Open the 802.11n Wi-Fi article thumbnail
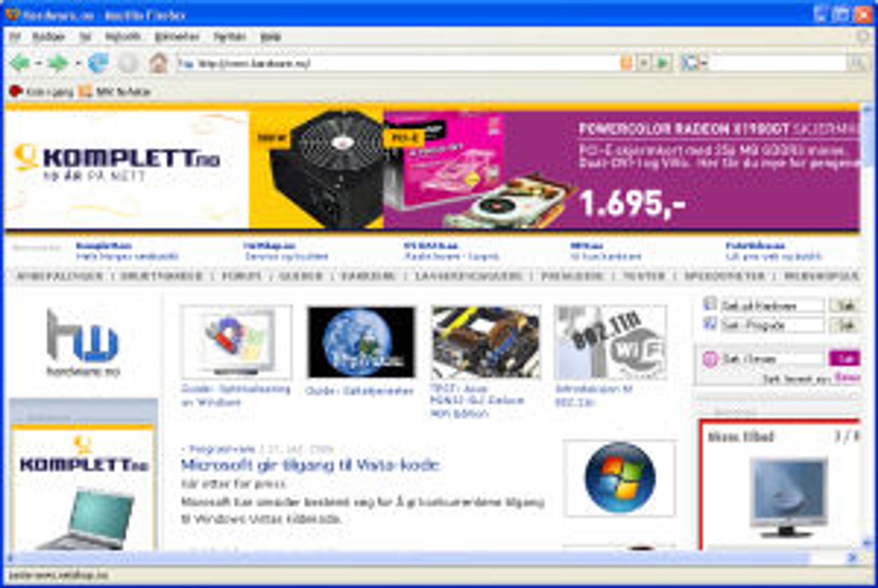This screenshot has width=878, height=588. pos(611,342)
